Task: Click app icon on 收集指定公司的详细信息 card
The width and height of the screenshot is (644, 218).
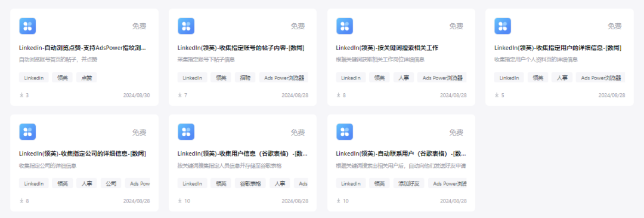Action: click(27, 131)
